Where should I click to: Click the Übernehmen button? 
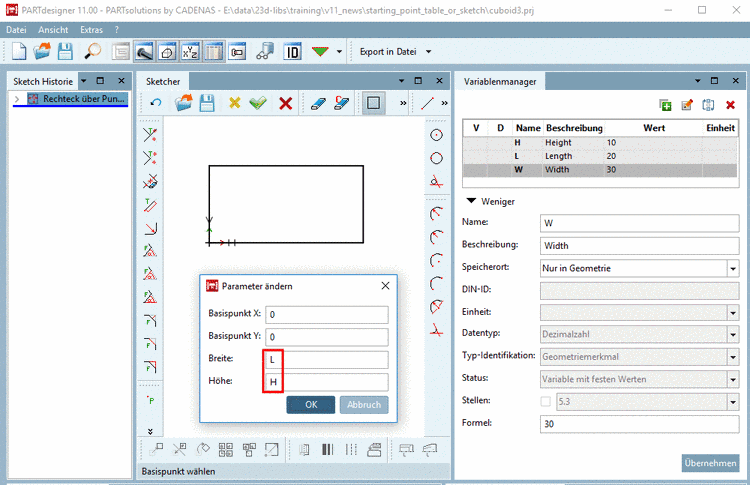click(710, 463)
